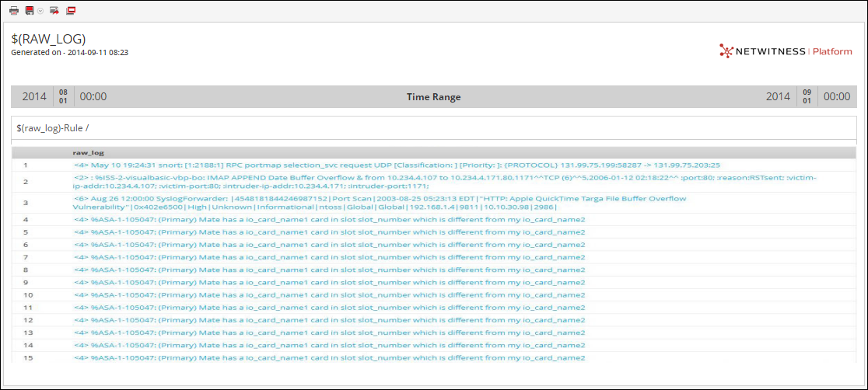Click the $(raw_log)-Rule / heading

click(53, 127)
